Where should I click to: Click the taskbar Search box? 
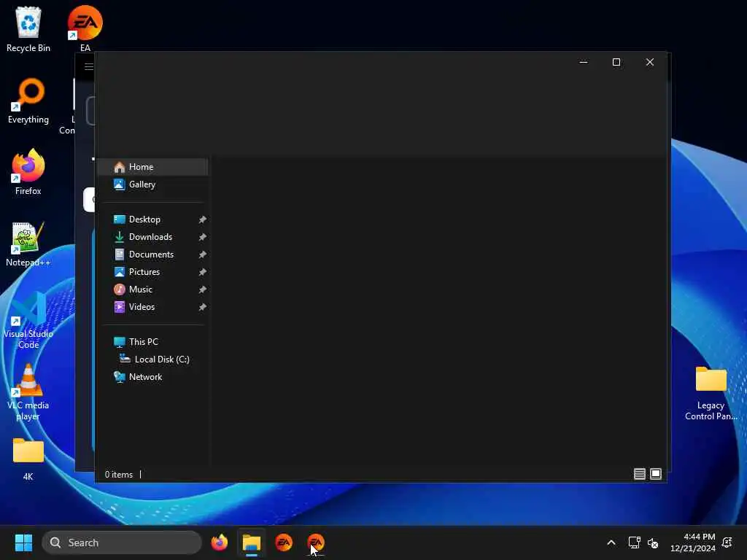pyautogui.click(x=122, y=542)
